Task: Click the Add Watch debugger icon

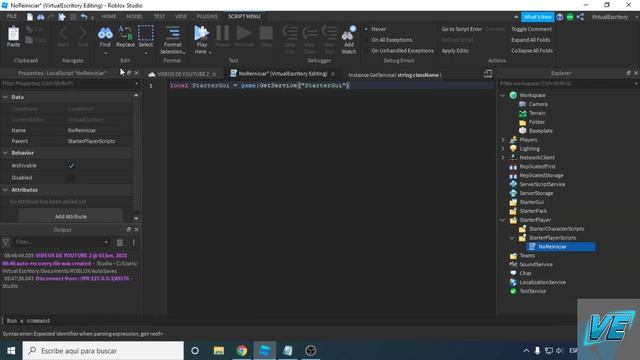Action: [x=349, y=33]
